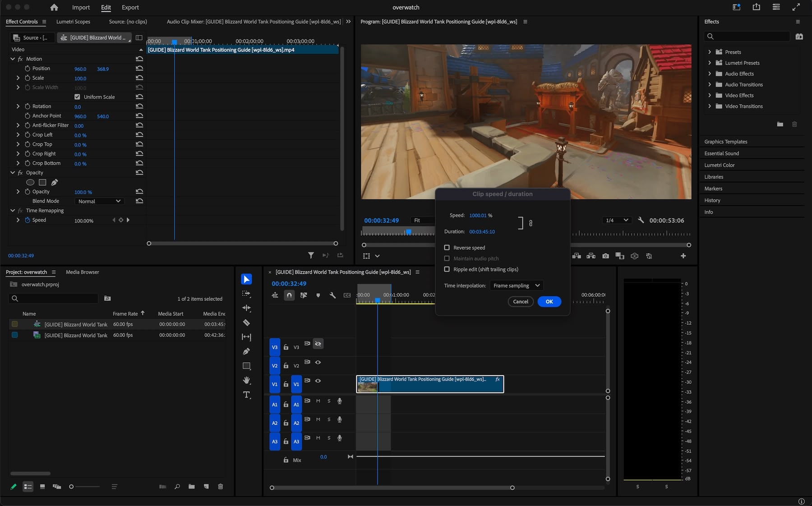
Task: Select the Razor tool in the toolbar
Action: click(x=246, y=322)
